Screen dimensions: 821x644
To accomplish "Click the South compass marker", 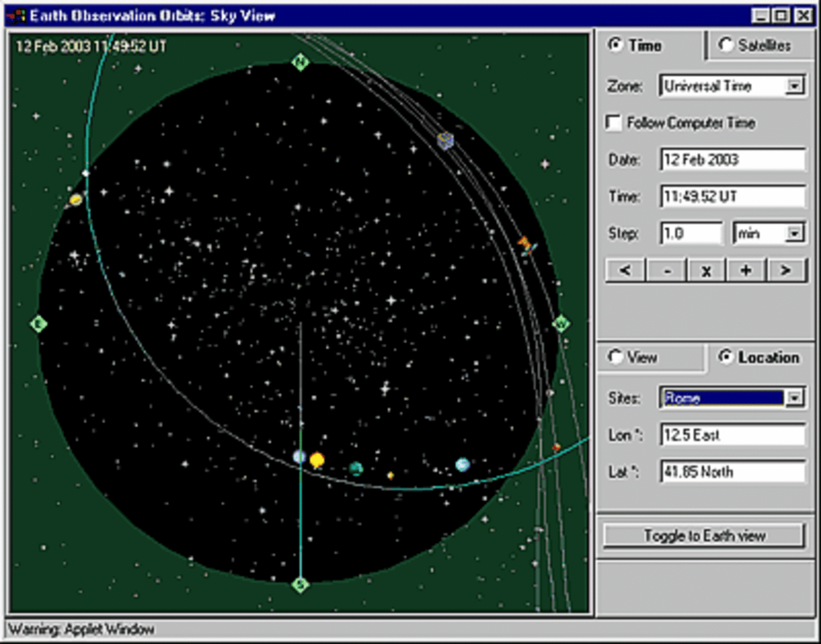I will pyautogui.click(x=301, y=584).
